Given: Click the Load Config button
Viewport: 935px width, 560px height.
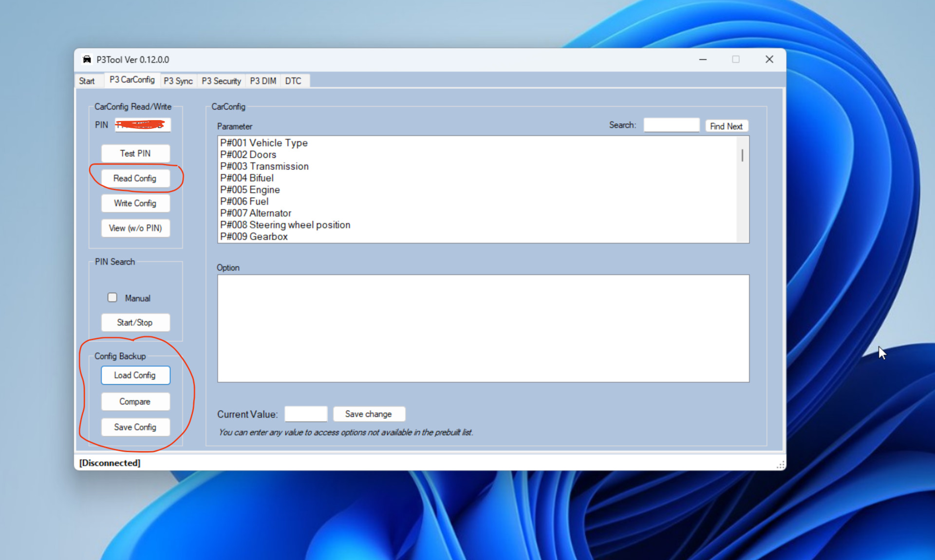Looking at the screenshot, I should click(x=135, y=375).
